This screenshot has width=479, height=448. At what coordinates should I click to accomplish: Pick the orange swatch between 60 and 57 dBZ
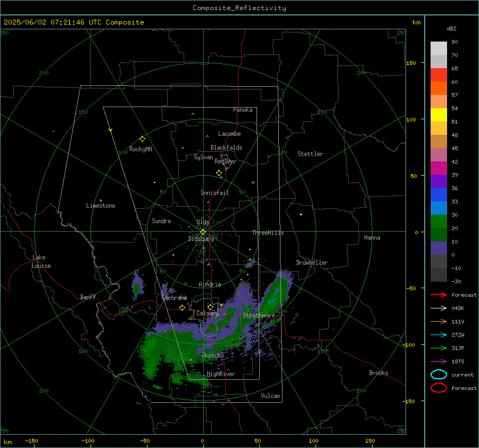point(439,88)
